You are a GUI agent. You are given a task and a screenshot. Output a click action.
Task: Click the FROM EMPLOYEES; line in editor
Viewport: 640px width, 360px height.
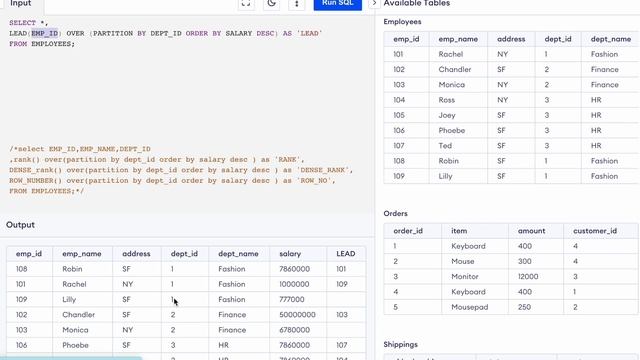(42, 44)
